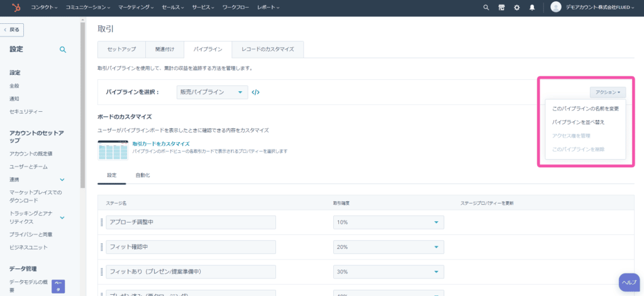The width and height of the screenshot is (644, 296).
Task: Open データモデルの概要 in sidebar
Action: click(x=28, y=286)
